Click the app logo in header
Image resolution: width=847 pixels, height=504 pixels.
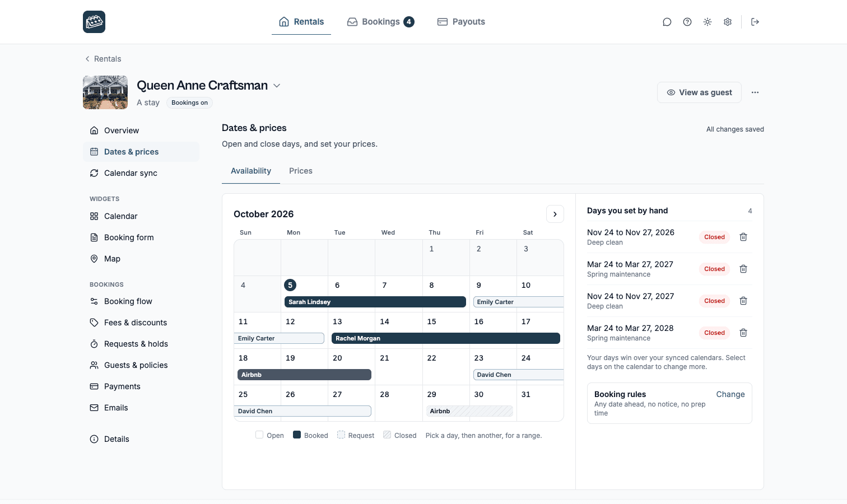click(x=94, y=22)
